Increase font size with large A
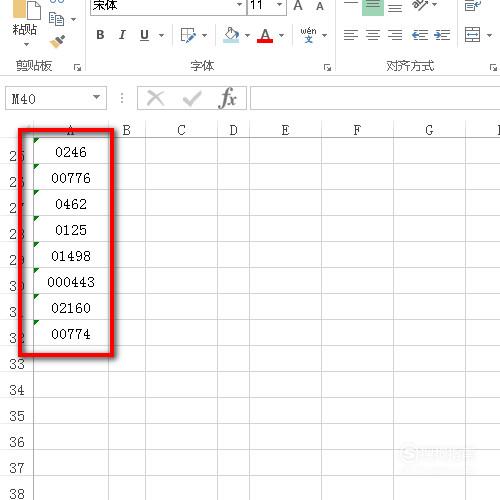The height and width of the screenshot is (500, 500). point(298,5)
